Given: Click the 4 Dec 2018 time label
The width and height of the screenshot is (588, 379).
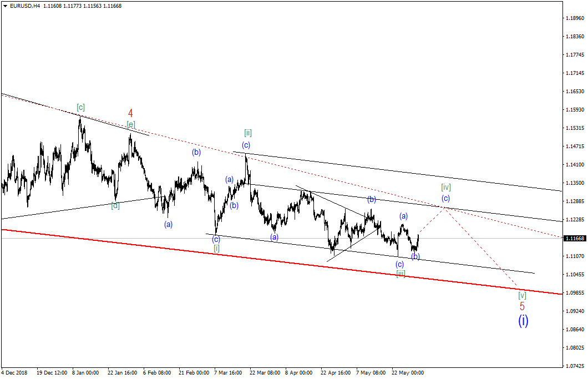Looking at the screenshot, I should [14, 373].
